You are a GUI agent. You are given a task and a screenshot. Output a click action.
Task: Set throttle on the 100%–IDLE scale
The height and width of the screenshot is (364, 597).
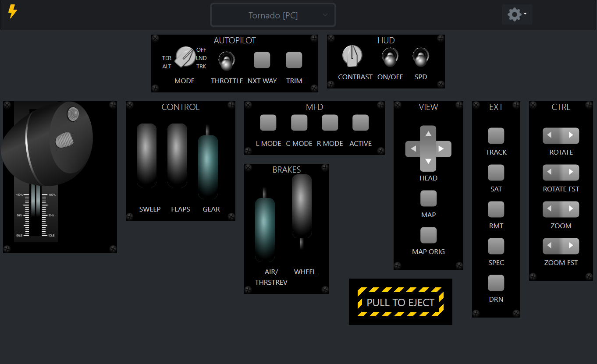[36, 215]
